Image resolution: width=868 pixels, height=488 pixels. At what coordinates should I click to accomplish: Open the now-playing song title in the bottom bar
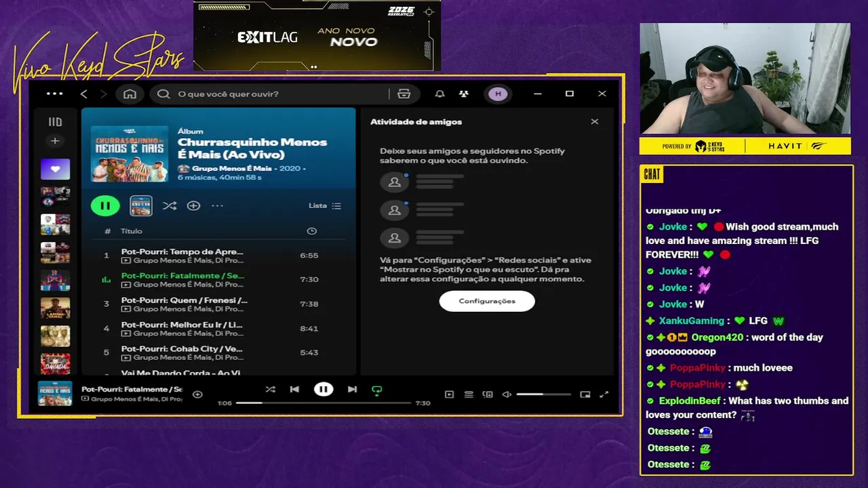tap(132, 390)
